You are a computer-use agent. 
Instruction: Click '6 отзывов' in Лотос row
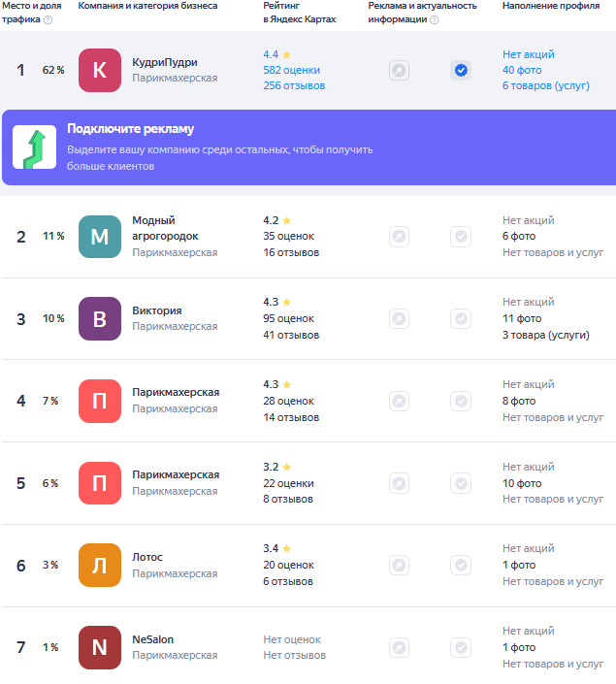pos(288,581)
